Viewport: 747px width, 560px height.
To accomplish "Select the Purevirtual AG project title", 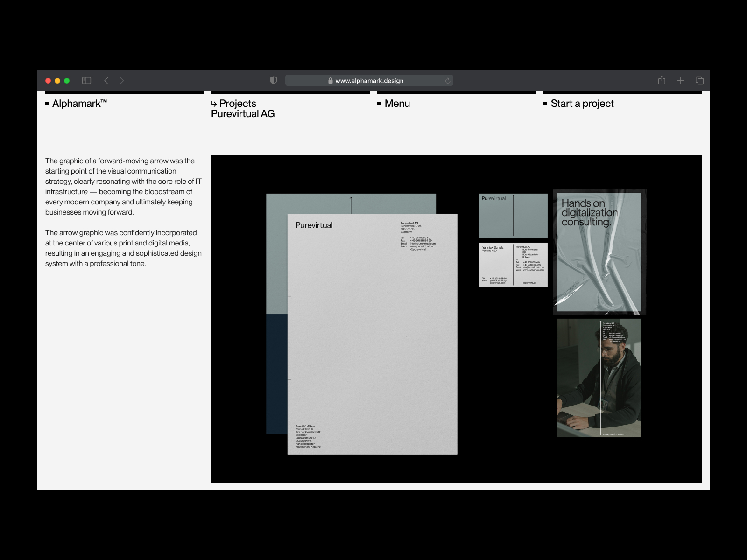I will (243, 114).
